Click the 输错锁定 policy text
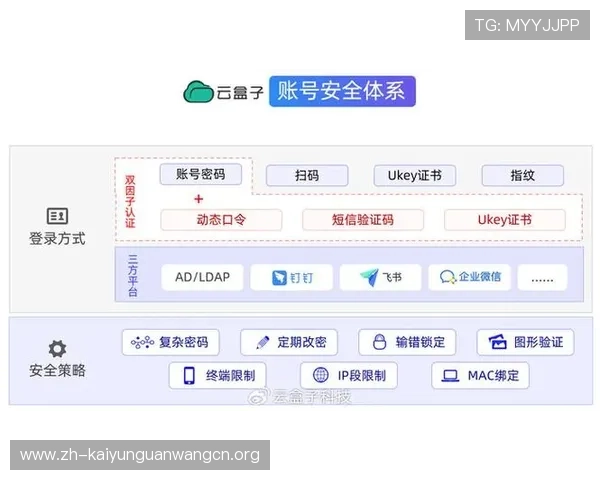600x480 pixels. coord(421,342)
